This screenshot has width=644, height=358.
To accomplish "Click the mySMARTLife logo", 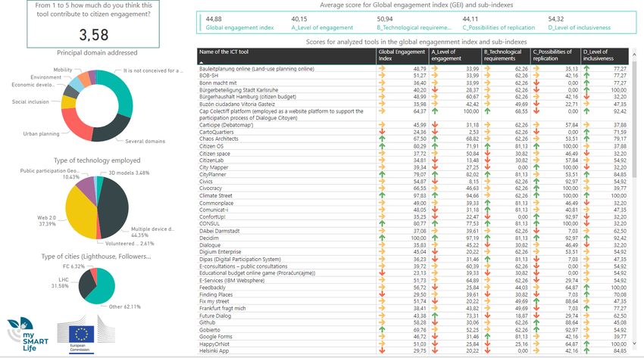I will pyautogui.click(x=27, y=335).
